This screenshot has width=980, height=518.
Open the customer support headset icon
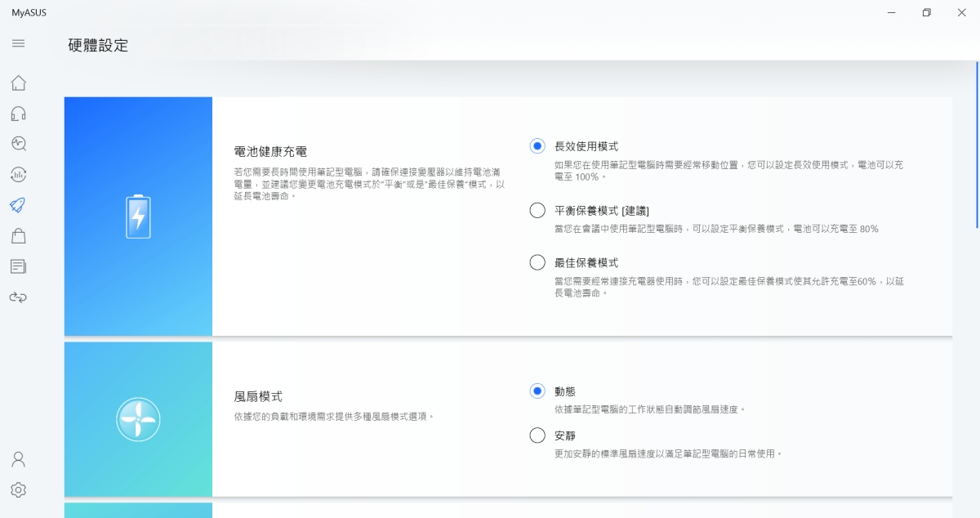click(18, 114)
